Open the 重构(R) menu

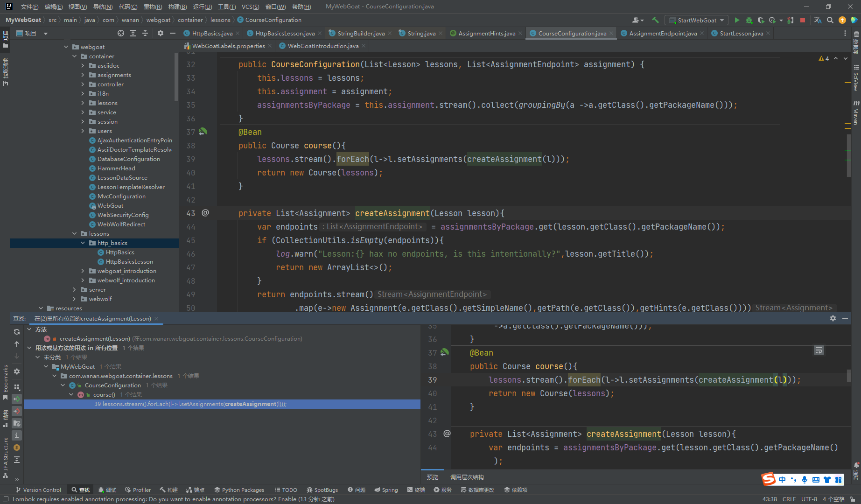153,7
